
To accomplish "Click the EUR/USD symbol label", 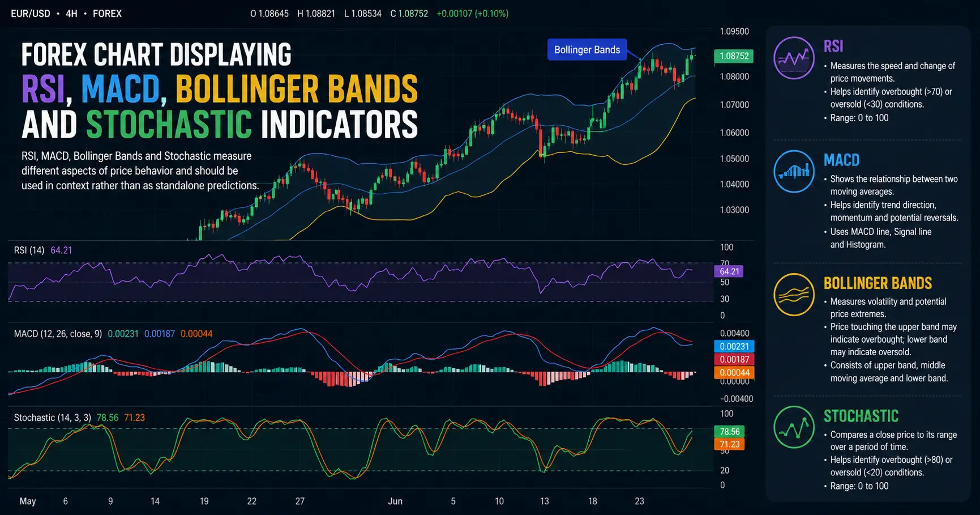I will [31, 14].
